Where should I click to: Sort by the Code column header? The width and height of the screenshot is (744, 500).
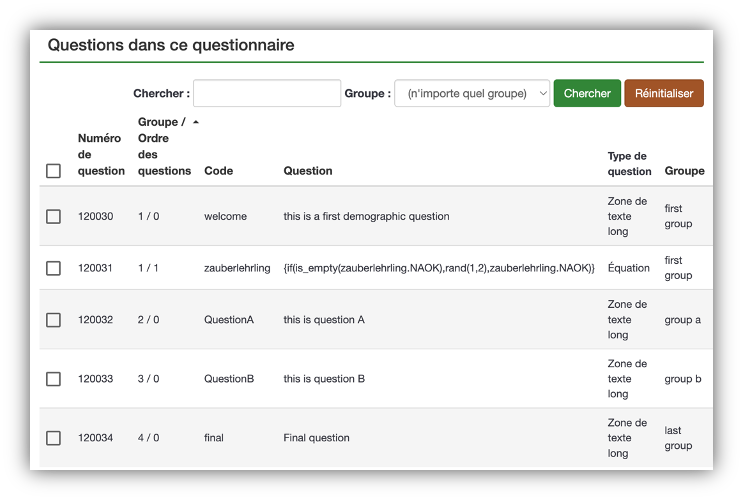(x=218, y=171)
